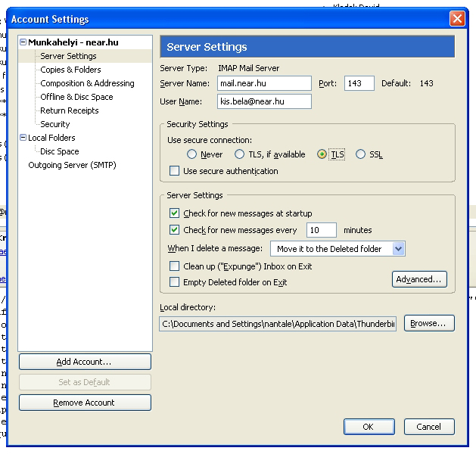Viewport: 476px width, 454px height.
Task: Toggle Empty Deleted folder on Exit
Action: (x=175, y=282)
